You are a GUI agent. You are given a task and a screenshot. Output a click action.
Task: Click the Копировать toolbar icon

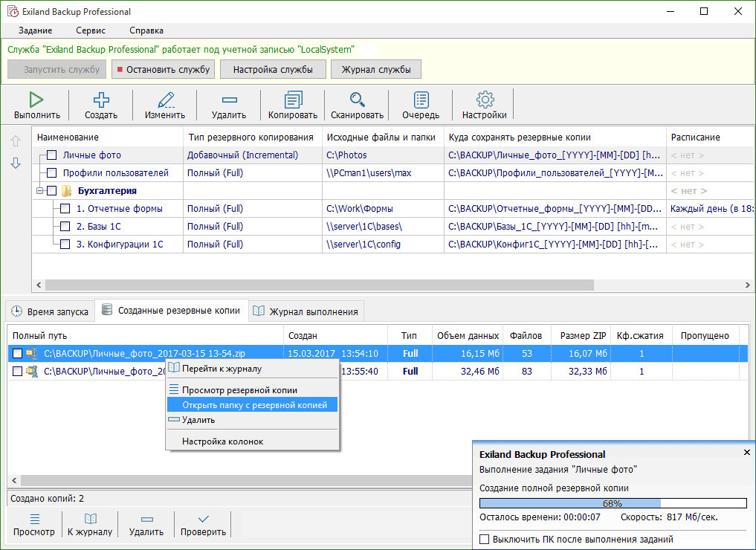point(293,100)
